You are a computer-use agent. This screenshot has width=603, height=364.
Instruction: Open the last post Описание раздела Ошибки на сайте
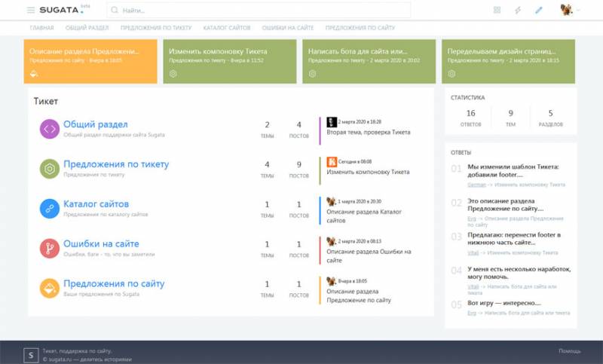point(369,256)
